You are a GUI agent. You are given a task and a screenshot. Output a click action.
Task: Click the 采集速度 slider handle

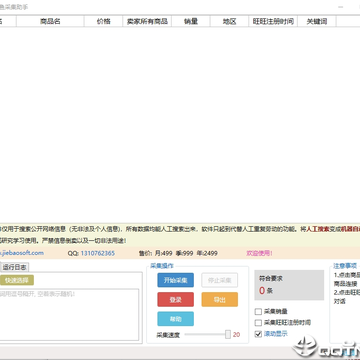pos(228,334)
